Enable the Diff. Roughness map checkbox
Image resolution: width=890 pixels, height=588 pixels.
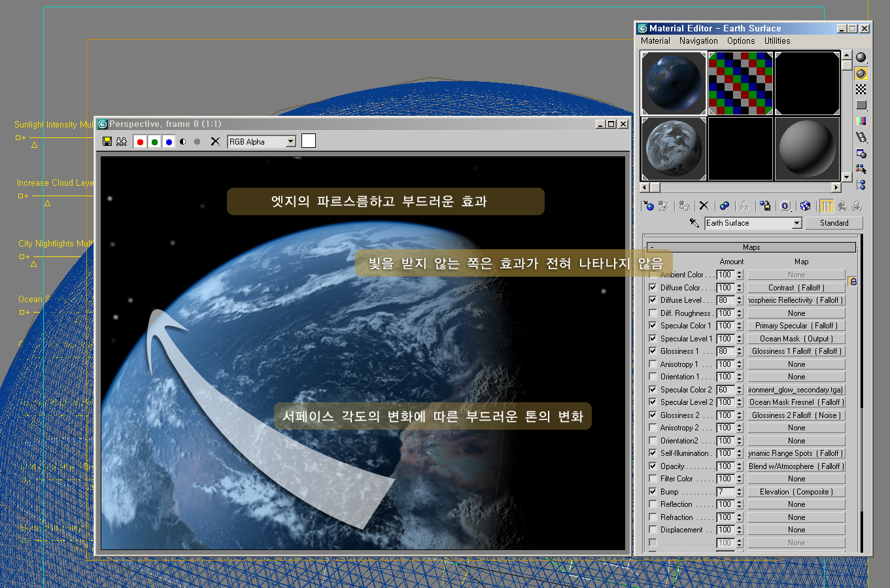tap(653, 313)
